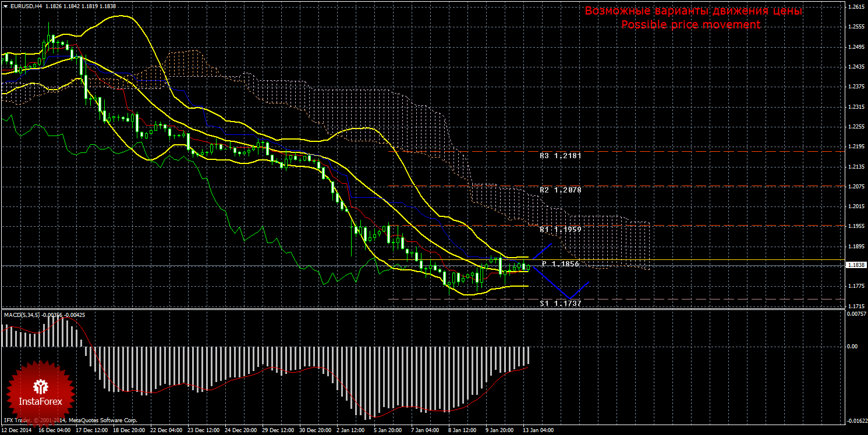
Task: Click the -0.01622 MACD scale value
Action: (854, 420)
